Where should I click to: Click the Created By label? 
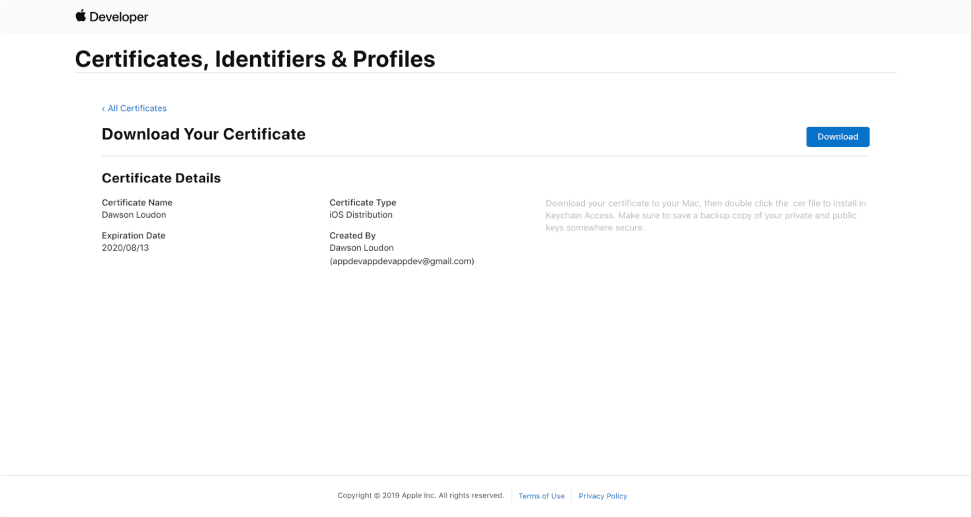pos(352,236)
